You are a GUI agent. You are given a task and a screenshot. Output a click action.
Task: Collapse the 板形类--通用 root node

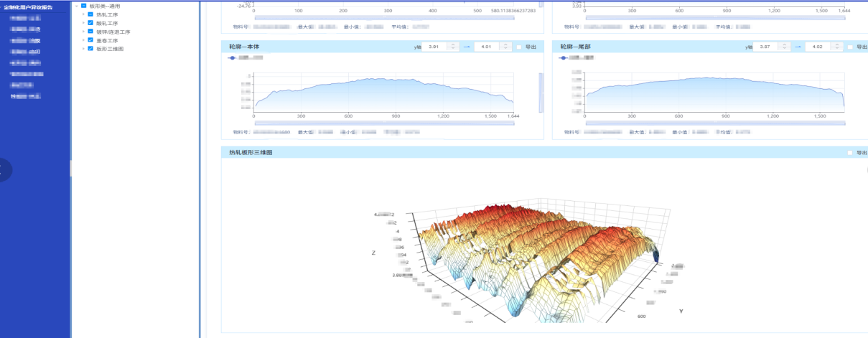[x=76, y=6]
